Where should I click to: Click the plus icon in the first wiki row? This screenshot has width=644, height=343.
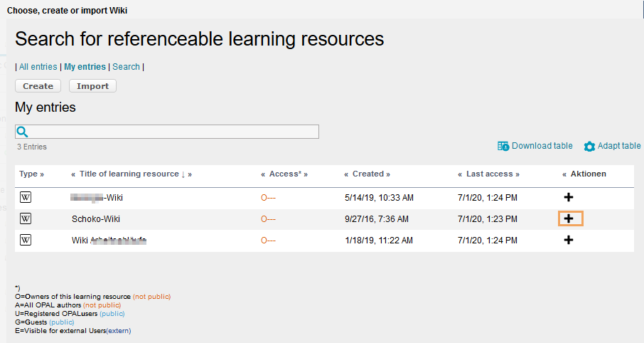coord(569,198)
